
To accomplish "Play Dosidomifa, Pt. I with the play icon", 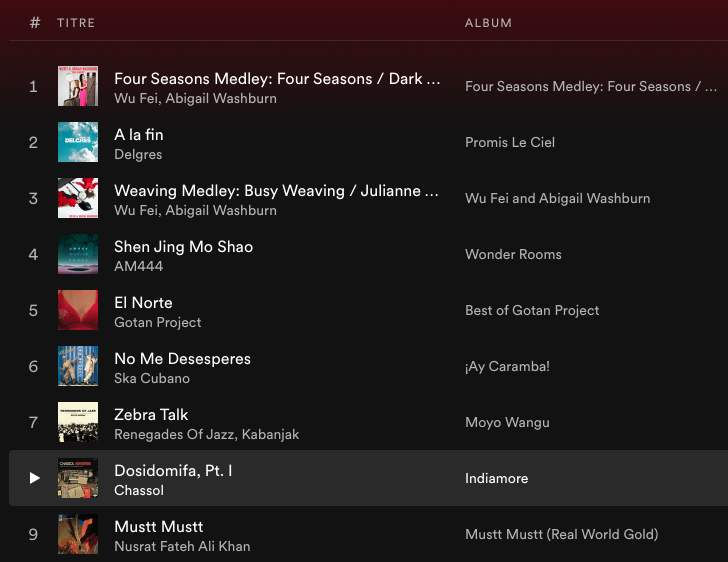I will [x=34, y=478].
